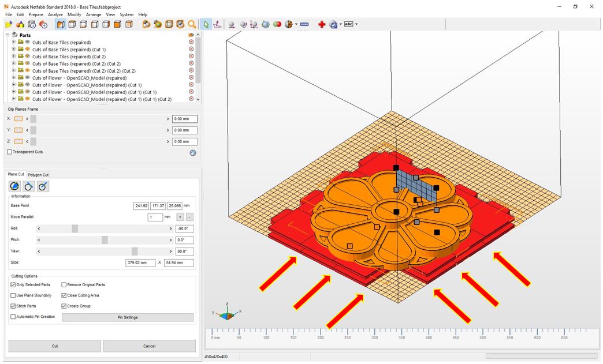Toggle the Create Group checkbox
The width and height of the screenshot is (603, 364).
tap(64, 306)
